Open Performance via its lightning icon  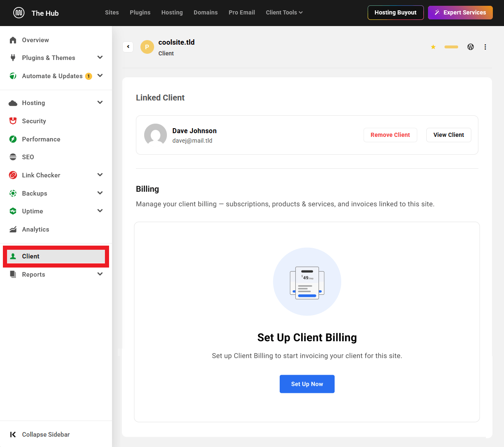coord(13,139)
